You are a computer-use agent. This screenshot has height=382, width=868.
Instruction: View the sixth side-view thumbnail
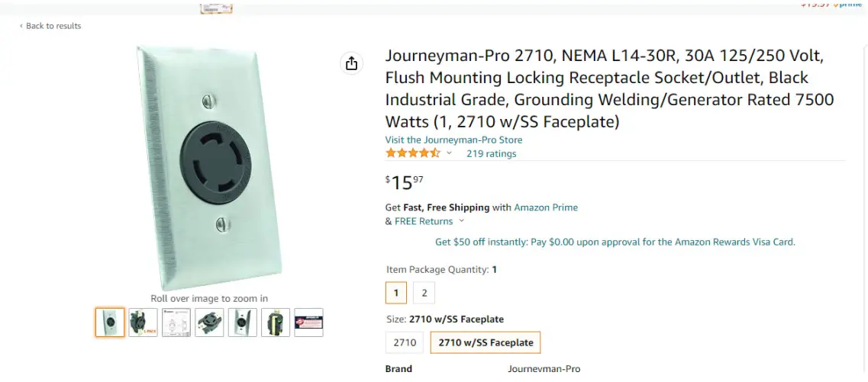276,323
